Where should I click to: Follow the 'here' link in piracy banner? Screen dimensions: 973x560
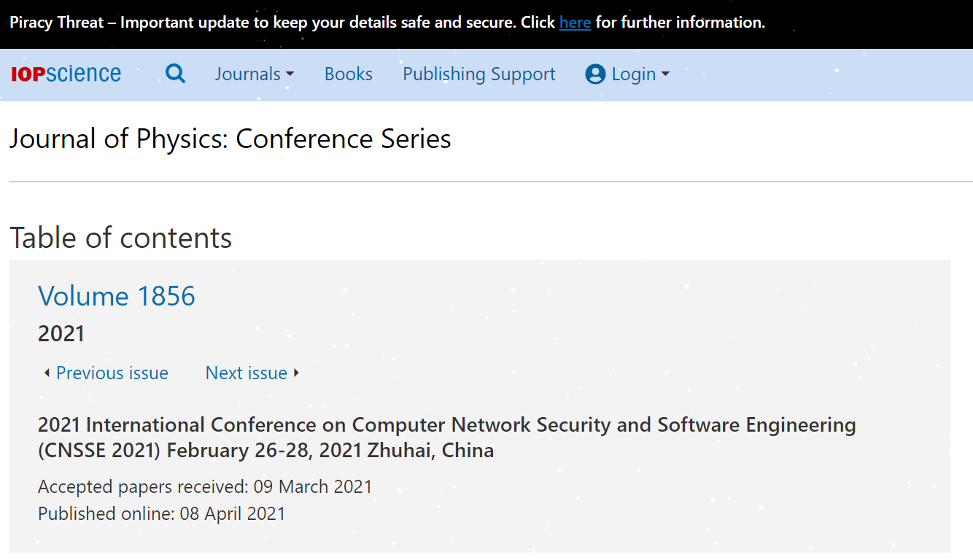pos(575,23)
